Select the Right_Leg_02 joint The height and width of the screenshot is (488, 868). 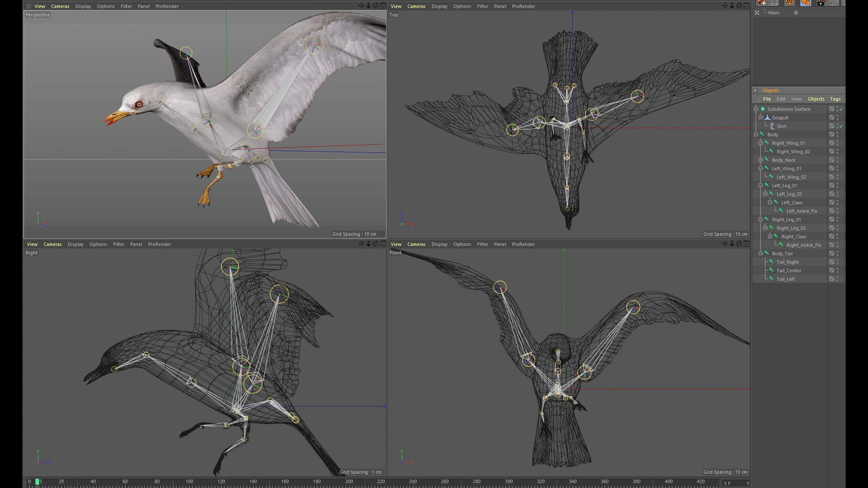[791, 228]
